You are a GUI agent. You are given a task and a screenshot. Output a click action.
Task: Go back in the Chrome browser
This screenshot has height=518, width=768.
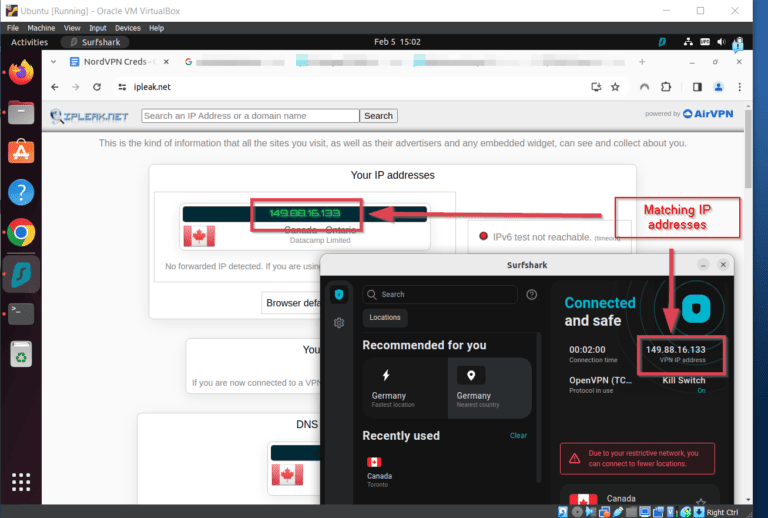pyautogui.click(x=55, y=87)
